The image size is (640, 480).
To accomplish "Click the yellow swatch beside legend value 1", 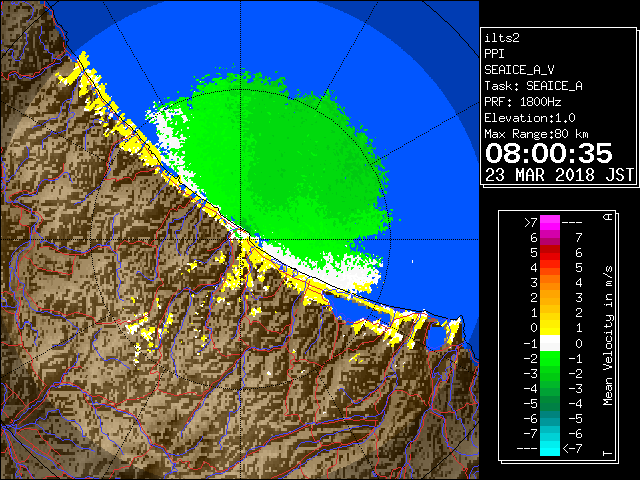I will pyautogui.click(x=550, y=328).
